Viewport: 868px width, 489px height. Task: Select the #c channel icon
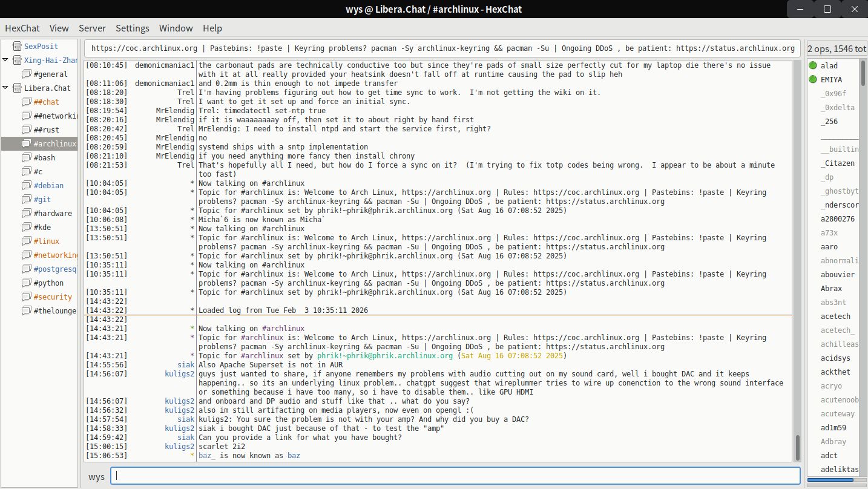click(26, 171)
